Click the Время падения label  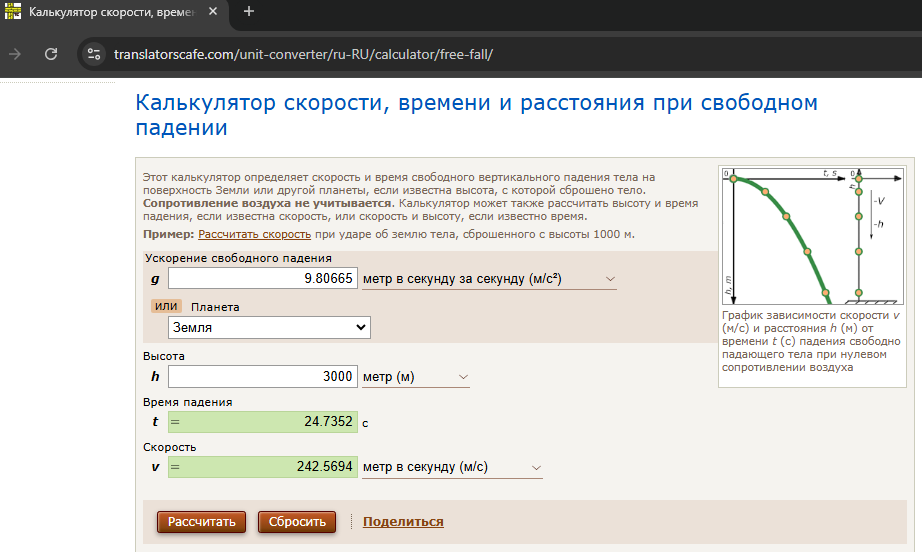pos(188,402)
